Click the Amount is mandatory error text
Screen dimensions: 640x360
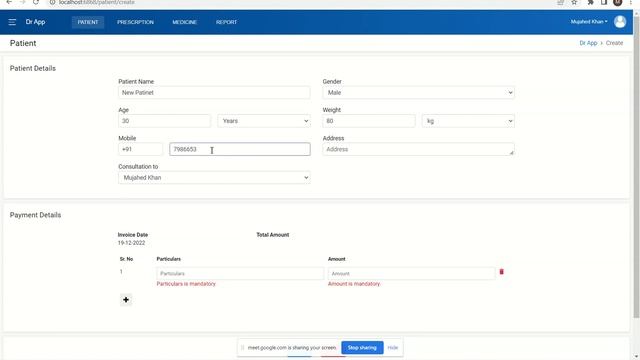[x=354, y=284]
